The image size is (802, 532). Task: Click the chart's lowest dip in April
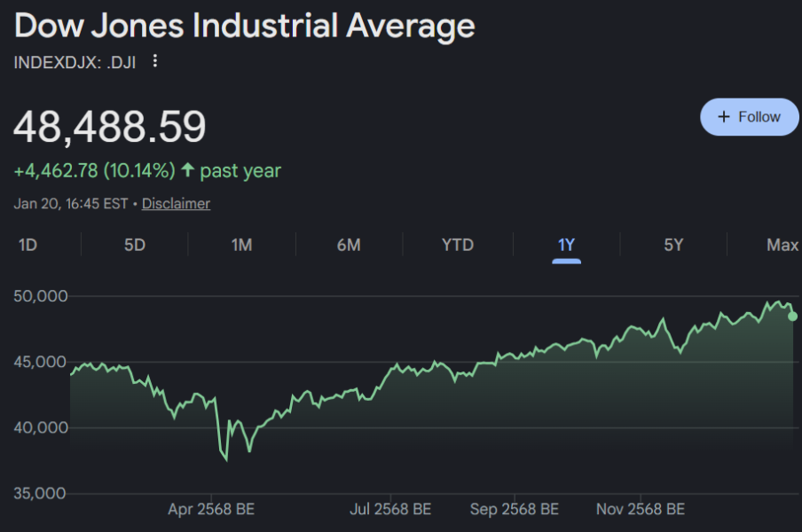coord(225,458)
